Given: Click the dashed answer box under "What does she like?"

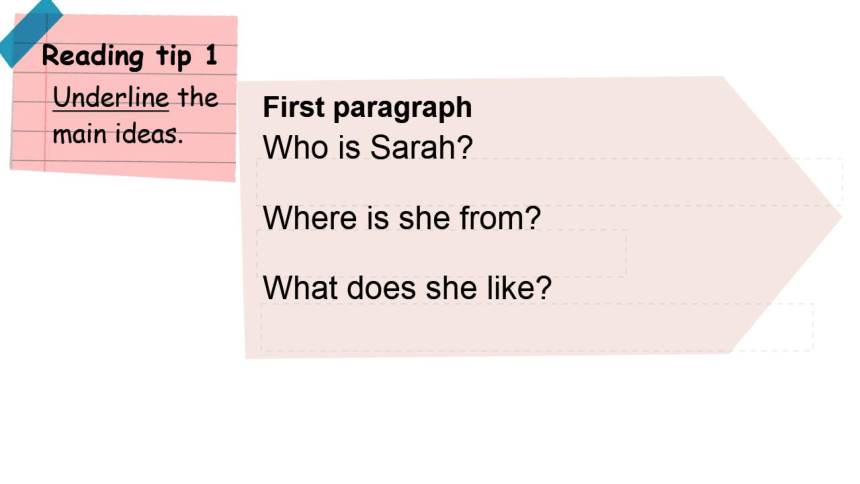Looking at the screenshot, I should click(x=537, y=327).
